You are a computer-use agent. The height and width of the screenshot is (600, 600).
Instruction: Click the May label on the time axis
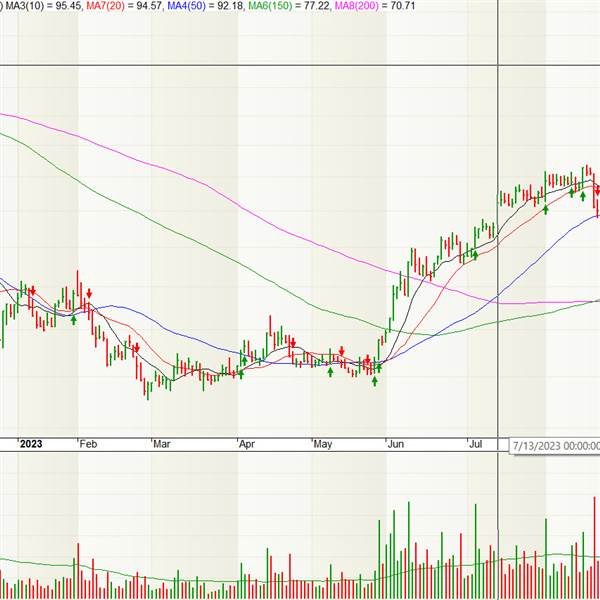tap(323, 444)
